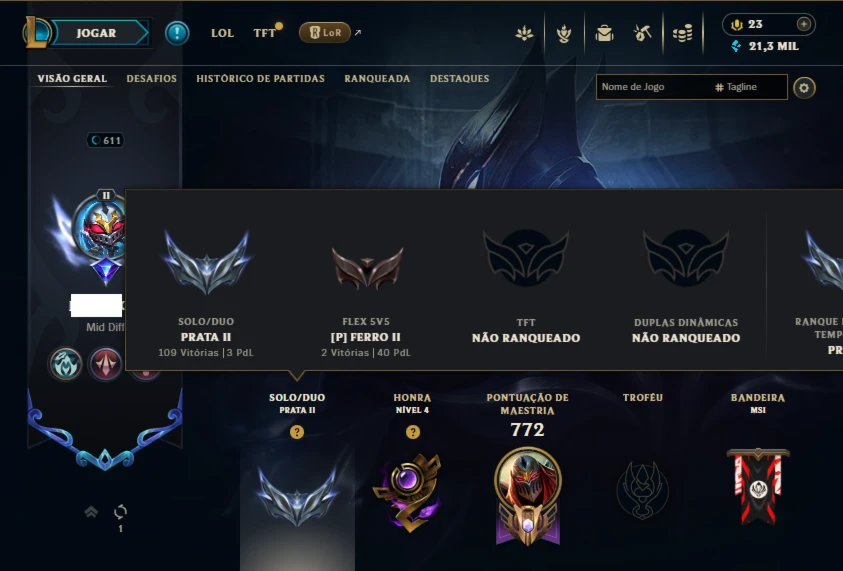Screen dimensions: 843x571
Task: Click the Nome de Jogo search field
Action: pyautogui.click(x=653, y=87)
